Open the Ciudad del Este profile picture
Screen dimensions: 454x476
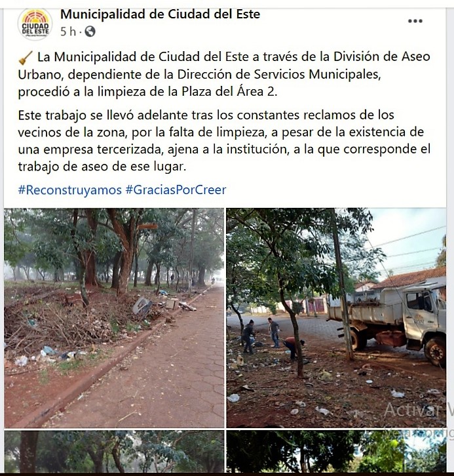tap(35, 24)
